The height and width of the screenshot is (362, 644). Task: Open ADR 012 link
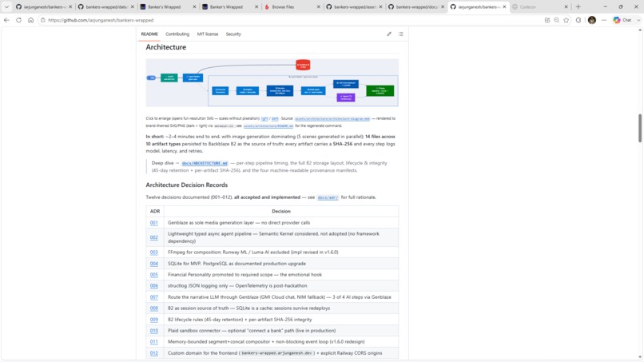tap(154, 353)
